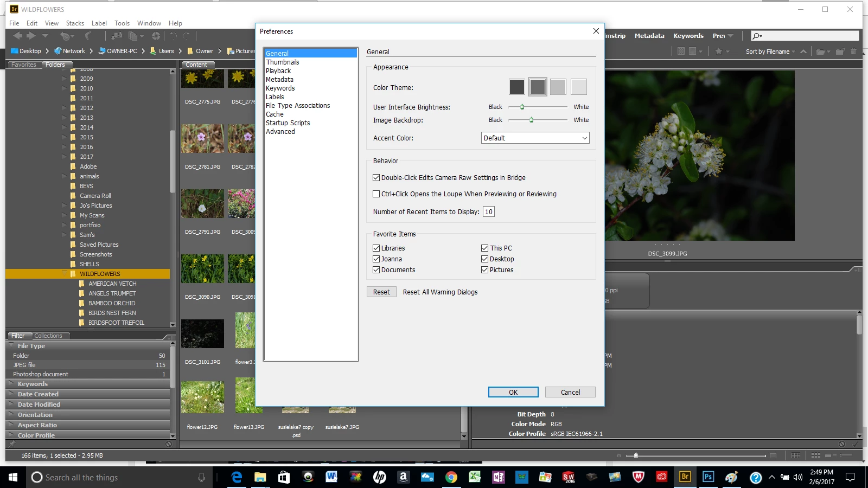
Task: Click OK in Preferences dialog
Action: point(513,392)
